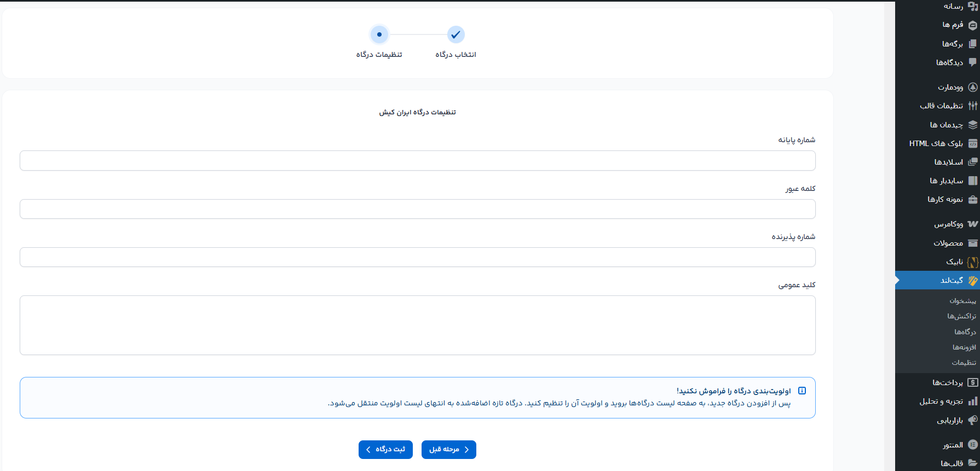This screenshot has height=471, width=980.
Task: Click the تنظیمات درگاه step circle
Action: pos(379,34)
